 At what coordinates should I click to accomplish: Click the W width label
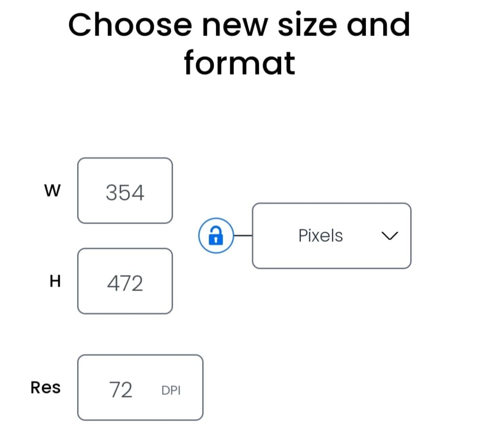52,191
